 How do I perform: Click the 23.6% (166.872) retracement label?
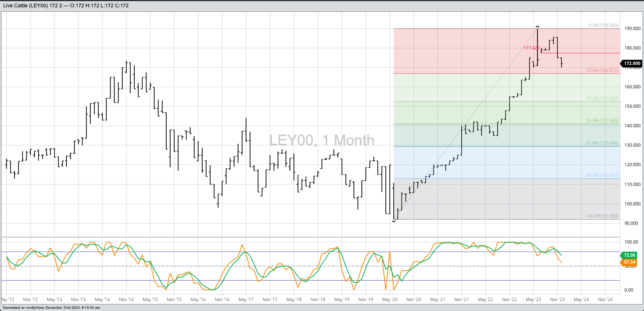point(602,70)
